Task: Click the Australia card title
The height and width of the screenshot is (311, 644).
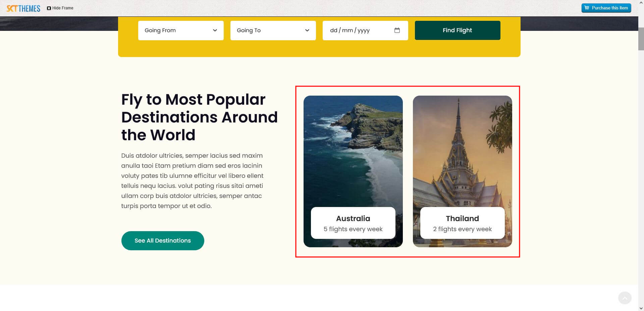Action: click(353, 218)
